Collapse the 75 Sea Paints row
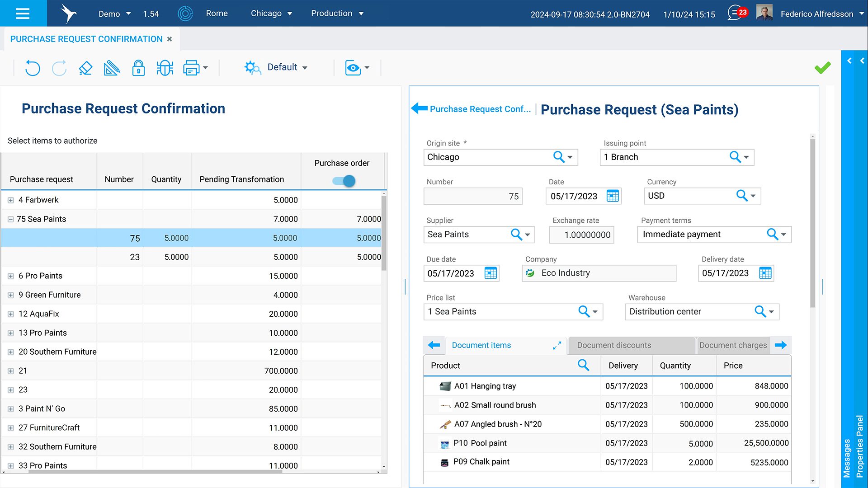868x488 pixels. [x=10, y=219]
